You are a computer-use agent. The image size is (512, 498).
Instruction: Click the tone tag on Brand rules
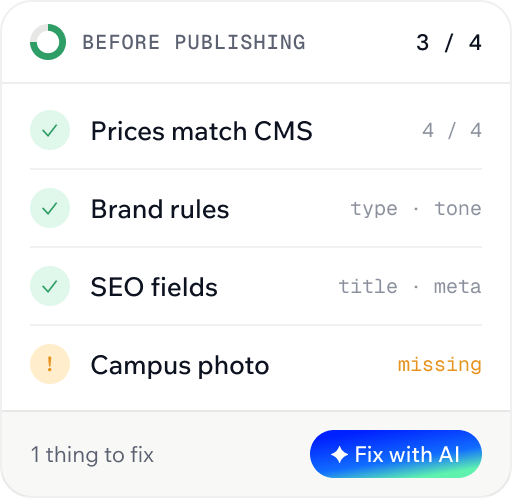click(458, 209)
